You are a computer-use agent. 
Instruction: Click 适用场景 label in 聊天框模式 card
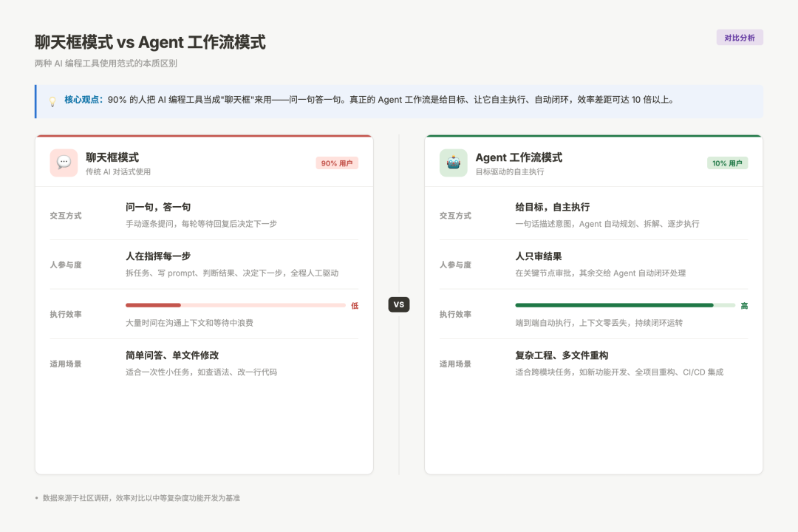pyautogui.click(x=66, y=364)
